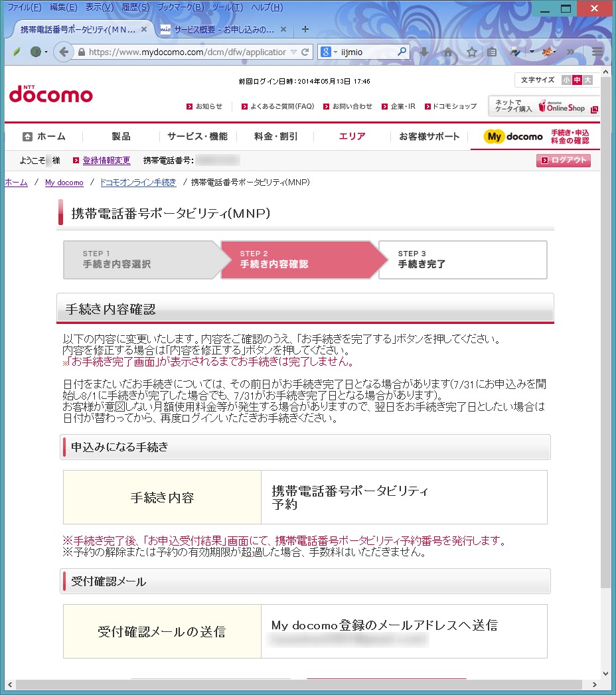Click the STEP 3 手続き完了 step indicator
The image size is (616, 695).
coord(463,260)
